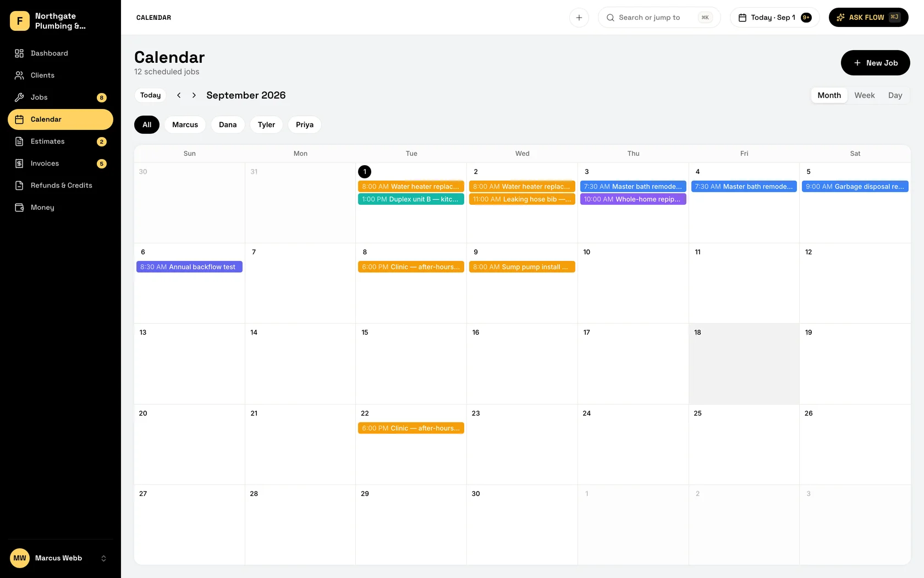Advance to next month chevron
924x578 pixels.
coord(194,95)
